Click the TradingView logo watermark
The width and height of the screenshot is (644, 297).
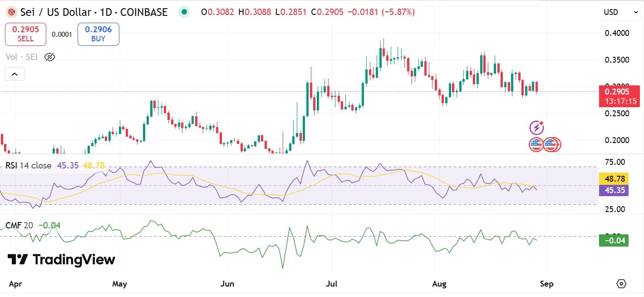(x=61, y=260)
